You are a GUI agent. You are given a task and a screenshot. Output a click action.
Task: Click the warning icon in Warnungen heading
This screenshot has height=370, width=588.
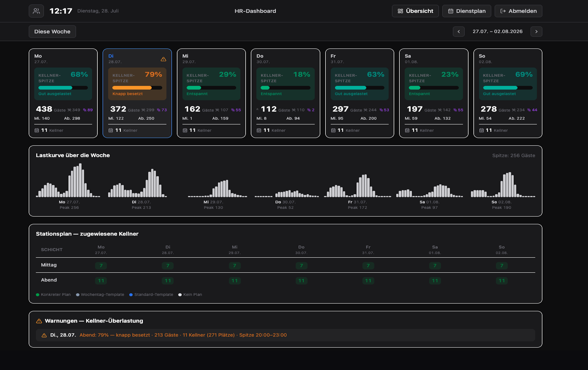39,321
